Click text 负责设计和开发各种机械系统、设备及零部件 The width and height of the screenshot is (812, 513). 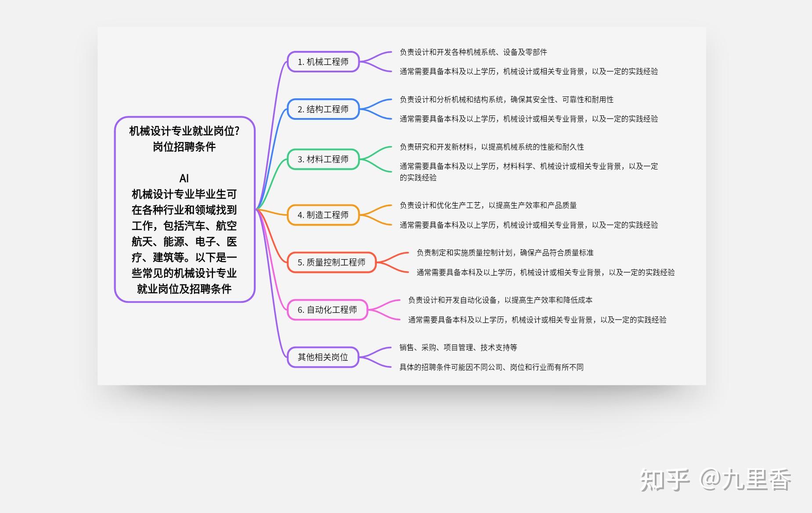tap(473, 52)
